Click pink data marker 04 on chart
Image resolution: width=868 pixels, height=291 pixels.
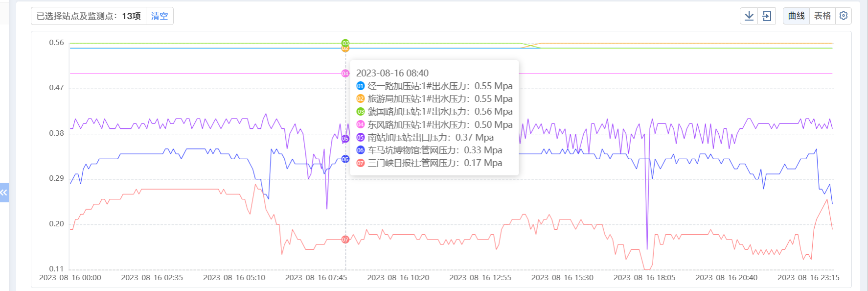(x=345, y=73)
